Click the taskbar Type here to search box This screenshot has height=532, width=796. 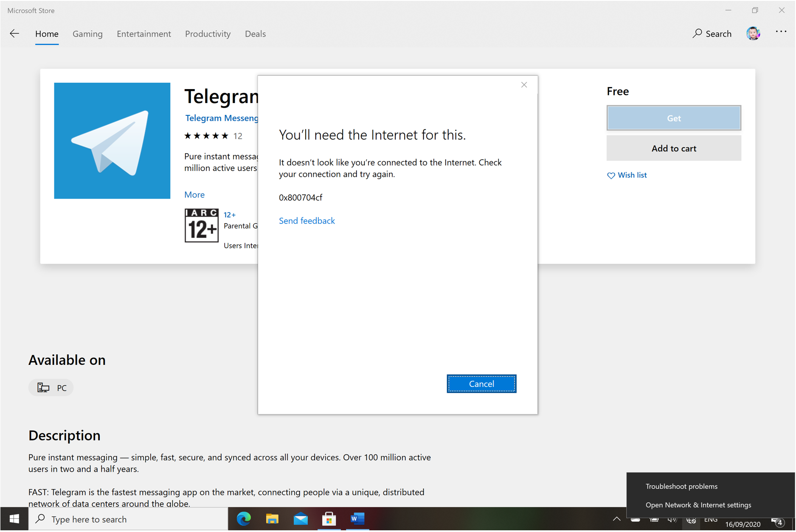coord(128,519)
